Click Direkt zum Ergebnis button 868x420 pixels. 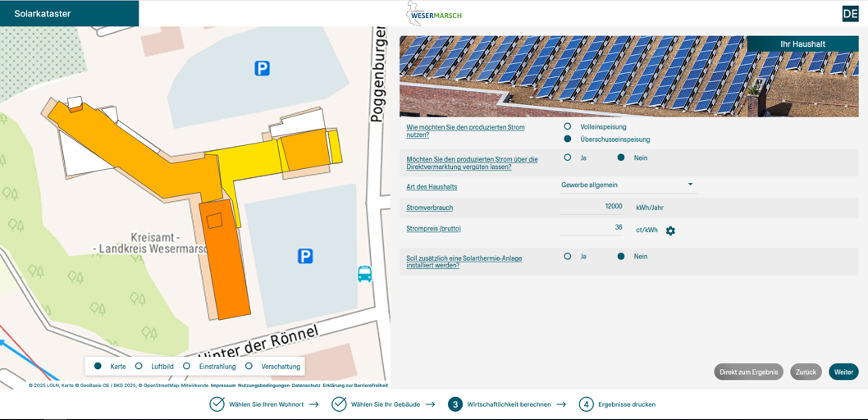749,372
